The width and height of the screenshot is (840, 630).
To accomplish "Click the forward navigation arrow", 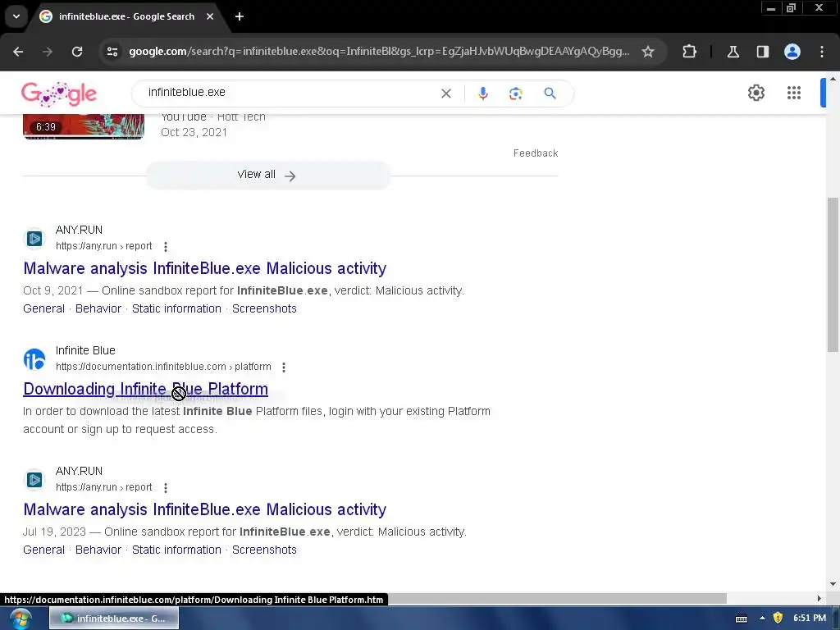I will point(48,52).
